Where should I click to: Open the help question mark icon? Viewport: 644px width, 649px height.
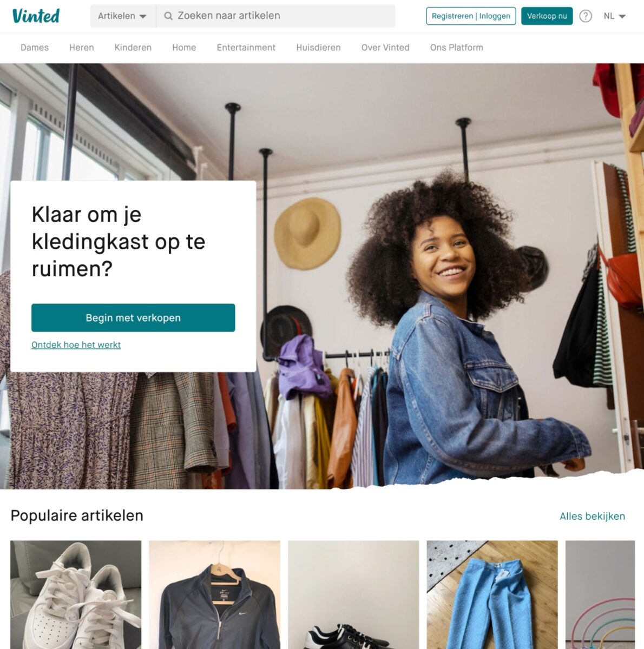pyautogui.click(x=586, y=16)
